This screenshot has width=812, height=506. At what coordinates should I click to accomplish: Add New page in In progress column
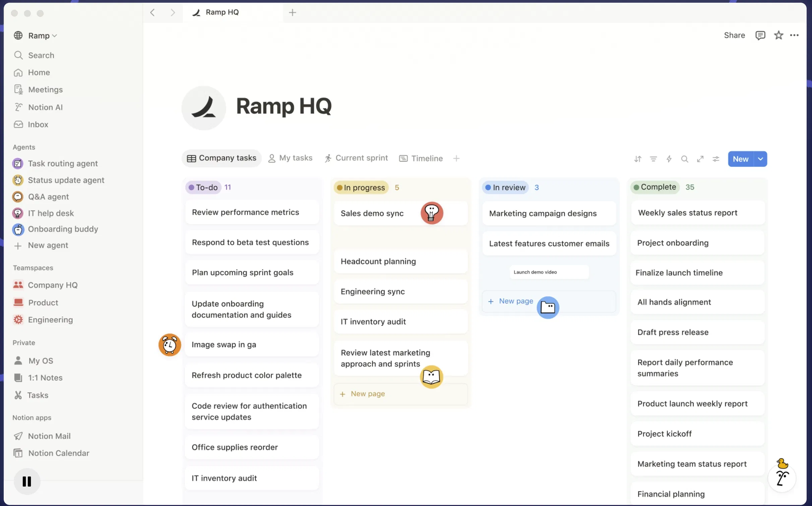coord(401,394)
